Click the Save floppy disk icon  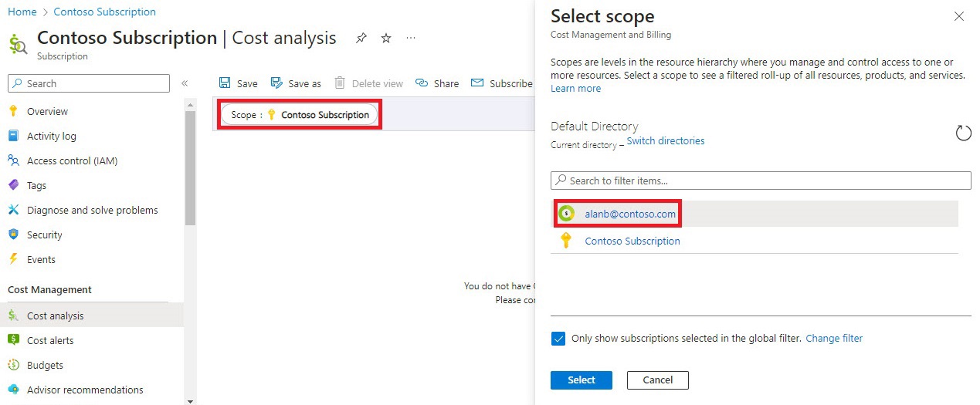225,83
